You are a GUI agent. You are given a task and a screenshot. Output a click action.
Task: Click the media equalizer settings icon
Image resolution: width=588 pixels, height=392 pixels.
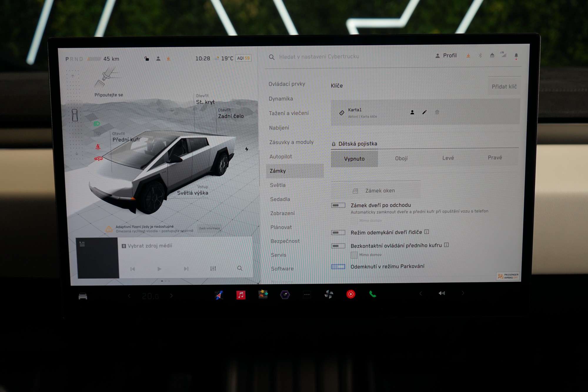click(x=213, y=268)
